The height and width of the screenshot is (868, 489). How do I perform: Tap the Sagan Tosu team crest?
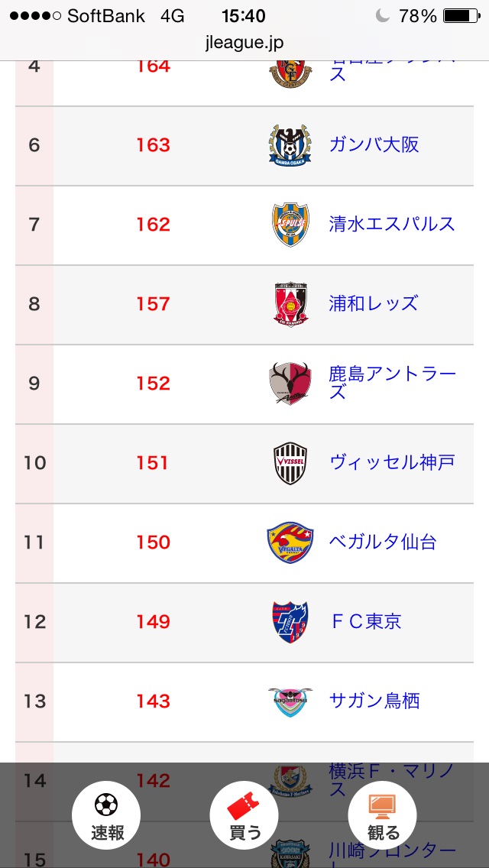pos(290,701)
